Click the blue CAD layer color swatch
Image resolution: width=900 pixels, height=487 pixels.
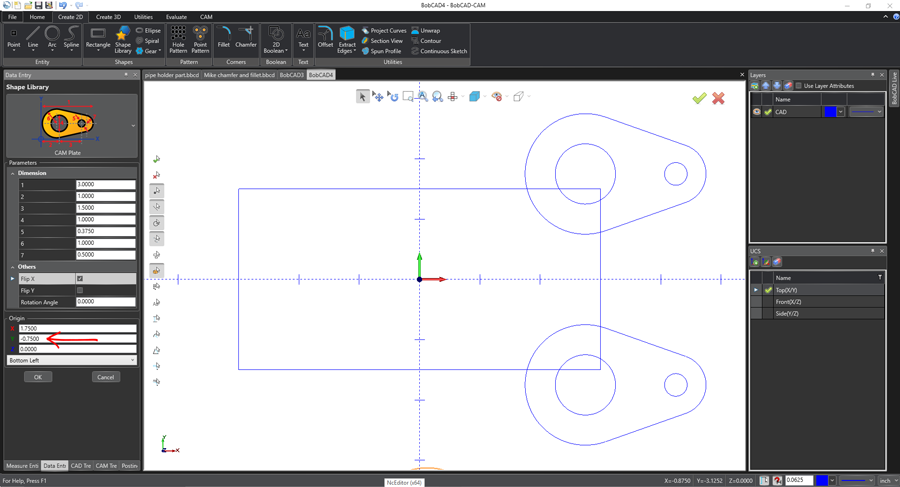pyautogui.click(x=830, y=112)
